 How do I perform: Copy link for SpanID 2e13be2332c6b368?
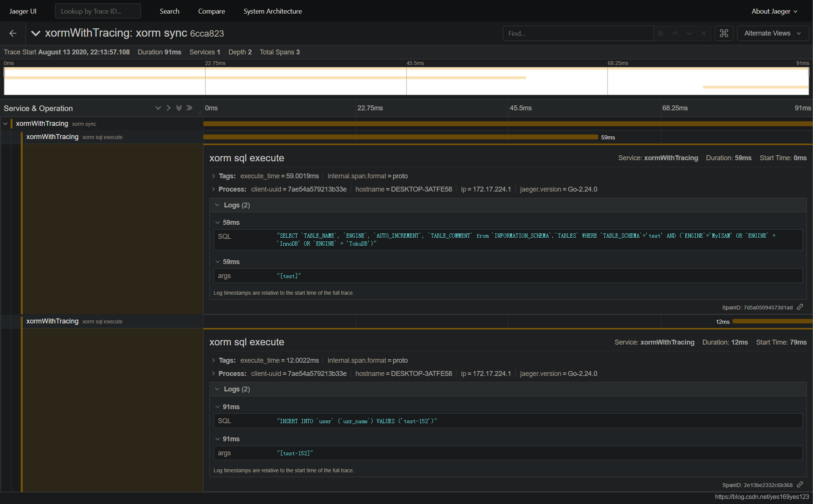pos(800,485)
